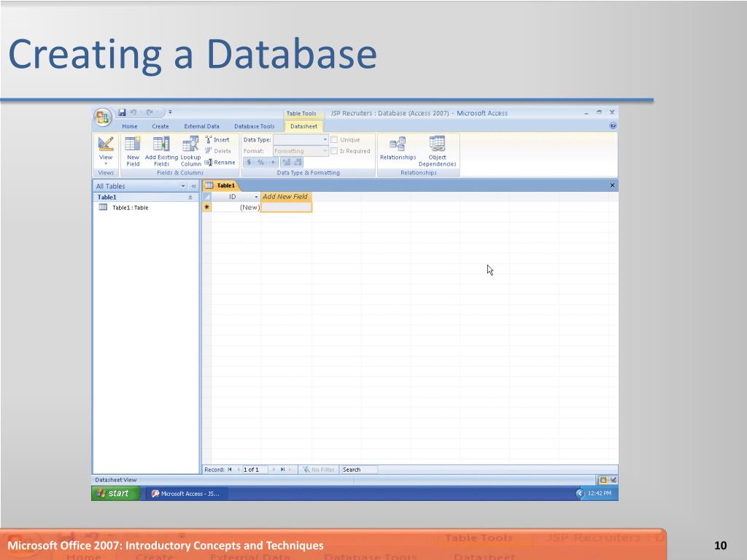
Task: Click the Windows start button
Action: point(115,494)
